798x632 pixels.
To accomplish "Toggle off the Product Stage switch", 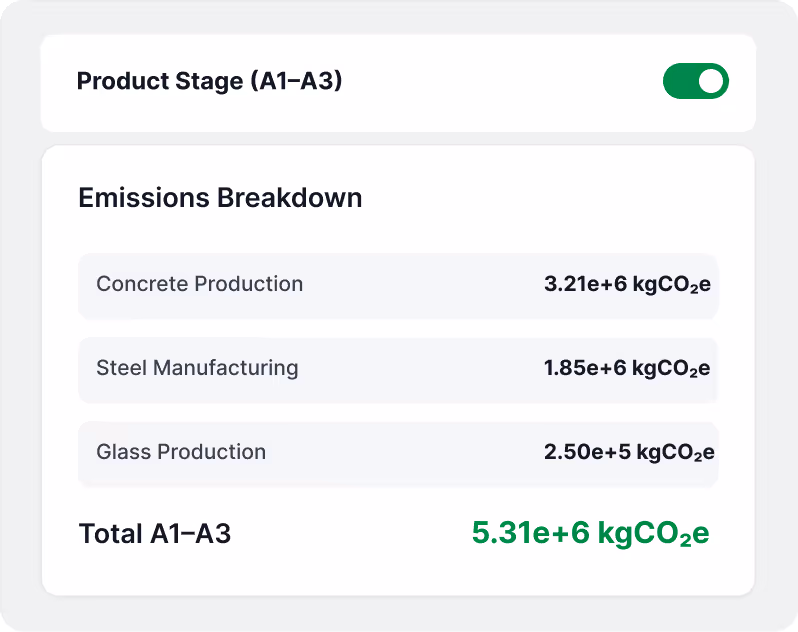I will [695, 82].
